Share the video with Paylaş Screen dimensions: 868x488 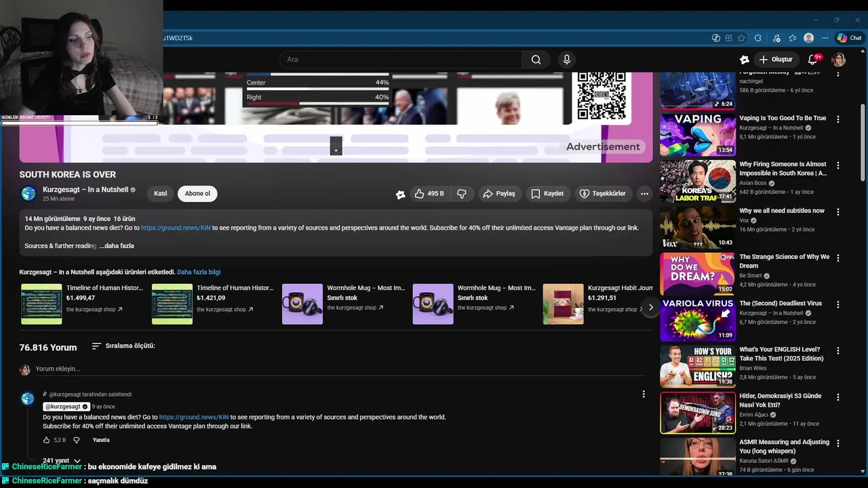pos(498,194)
